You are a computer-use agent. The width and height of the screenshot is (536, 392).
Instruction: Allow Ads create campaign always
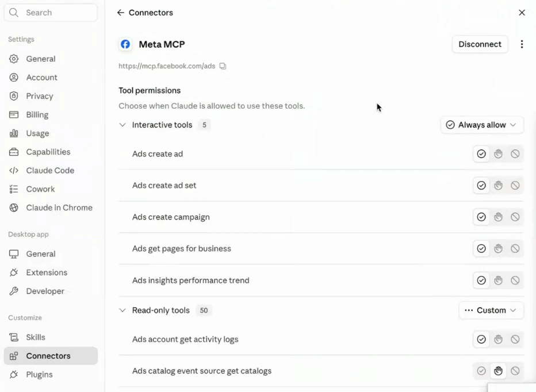481,217
